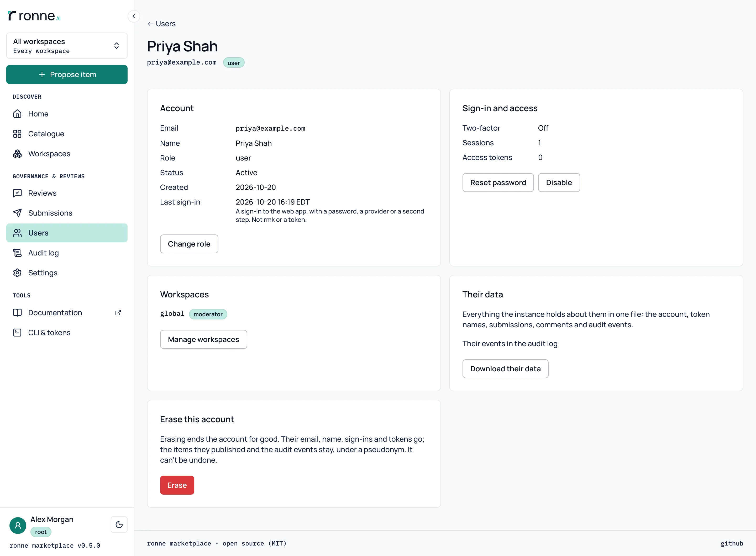This screenshot has height=556, width=756.
Task: Click the Users people icon in the sidebar
Action: click(x=17, y=233)
